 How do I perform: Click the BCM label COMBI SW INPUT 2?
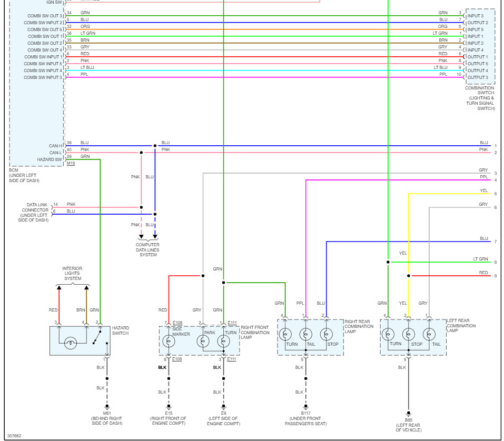coord(43,23)
